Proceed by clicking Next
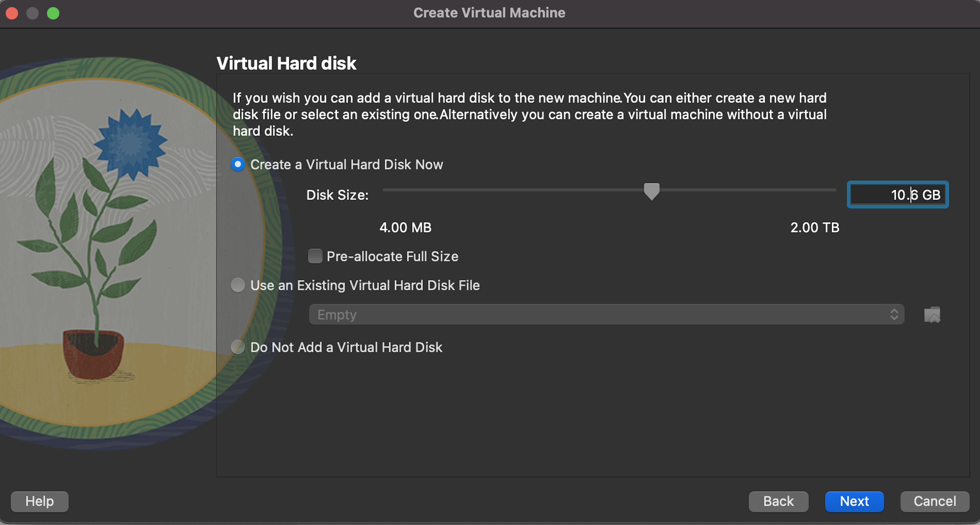 (x=854, y=502)
